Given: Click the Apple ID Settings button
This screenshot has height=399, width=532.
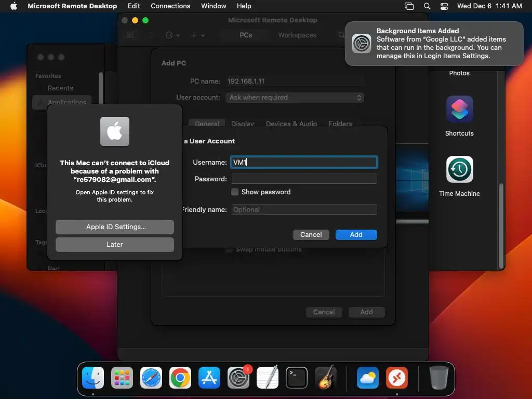Looking at the screenshot, I should pyautogui.click(x=115, y=227).
